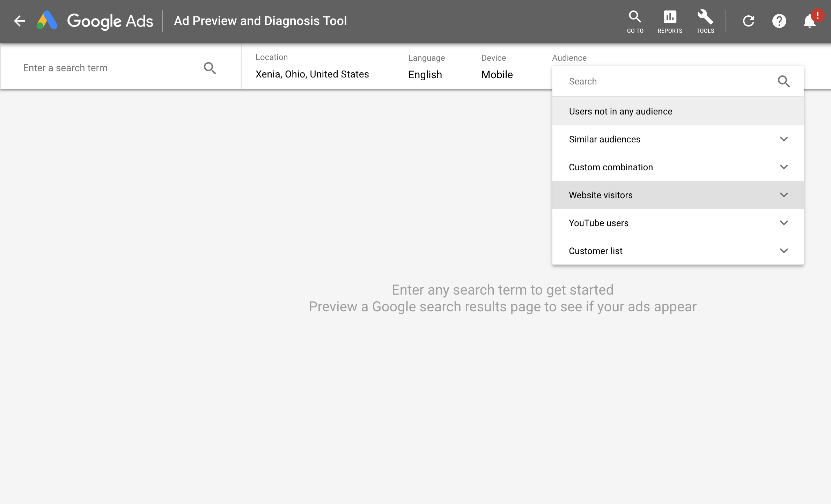The width and height of the screenshot is (831, 504).
Task: Click the refresh icon
Action: click(749, 21)
